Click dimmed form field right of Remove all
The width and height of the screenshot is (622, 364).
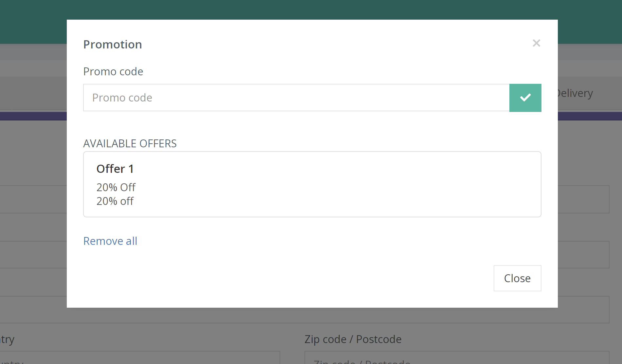583,255
